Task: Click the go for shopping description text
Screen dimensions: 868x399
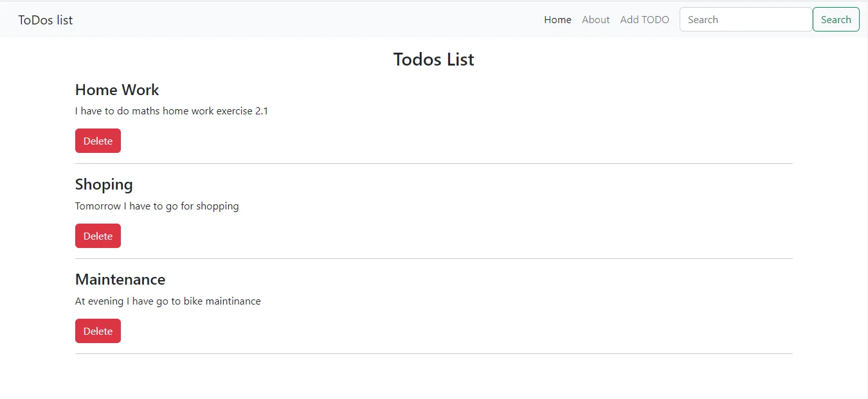Action: (x=157, y=206)
